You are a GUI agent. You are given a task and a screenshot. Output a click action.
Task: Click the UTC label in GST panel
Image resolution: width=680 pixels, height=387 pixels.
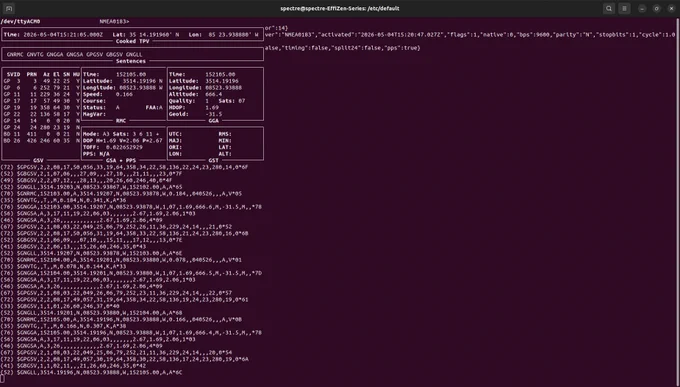point(175,134)
